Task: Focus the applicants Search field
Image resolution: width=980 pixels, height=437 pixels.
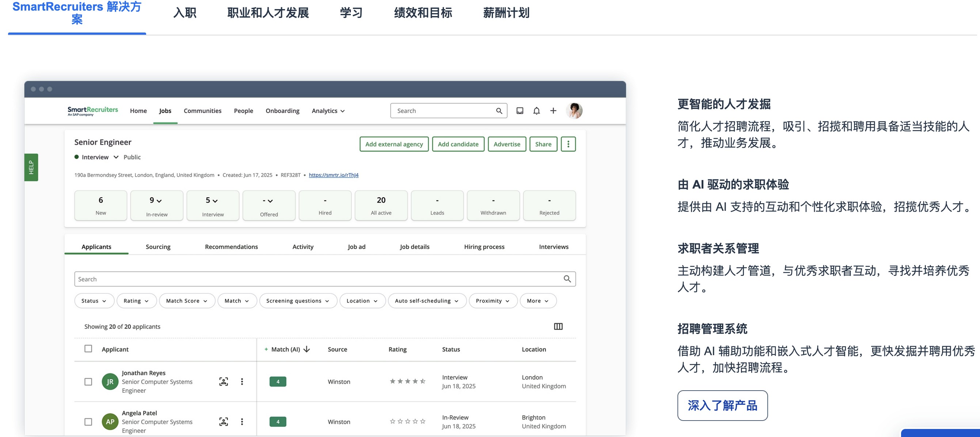Action: coord(324,279)
